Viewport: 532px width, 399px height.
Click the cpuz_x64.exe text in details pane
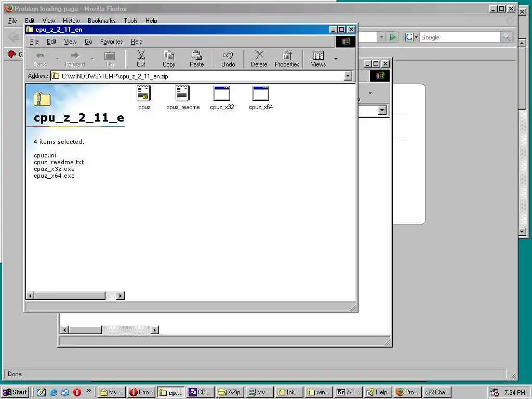tap(54, 176)
